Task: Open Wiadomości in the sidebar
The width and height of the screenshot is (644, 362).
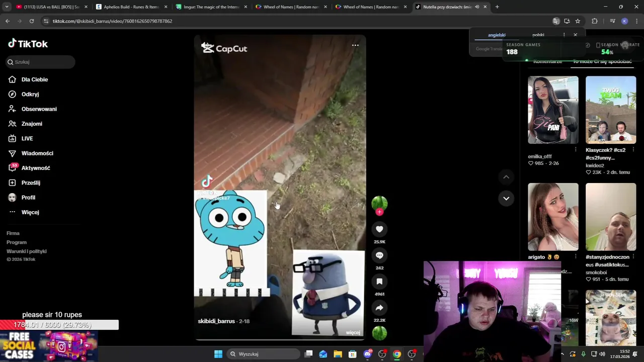Action: point(37,153)
